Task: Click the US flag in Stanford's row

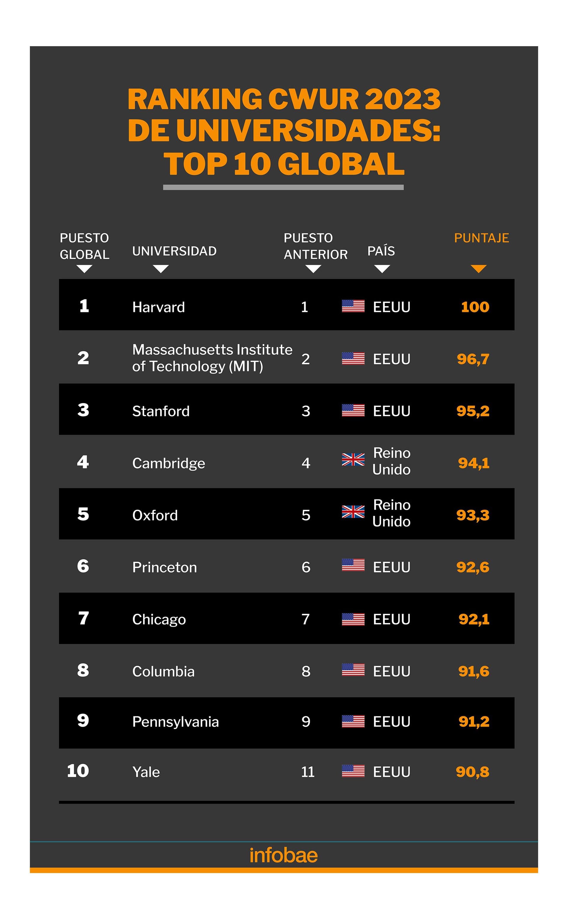Action: pyautogui.click(x=353, y=410)
